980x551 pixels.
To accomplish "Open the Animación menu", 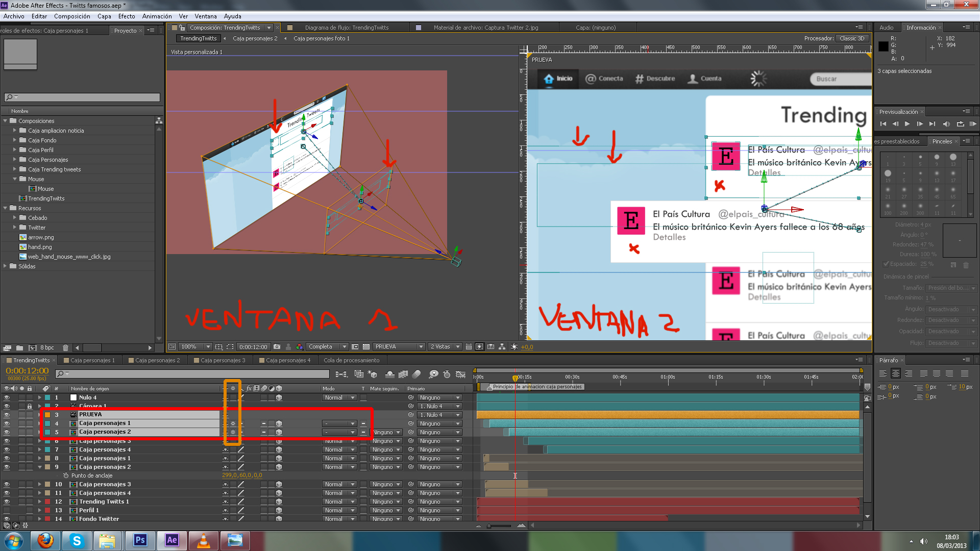I will [157, 16].
